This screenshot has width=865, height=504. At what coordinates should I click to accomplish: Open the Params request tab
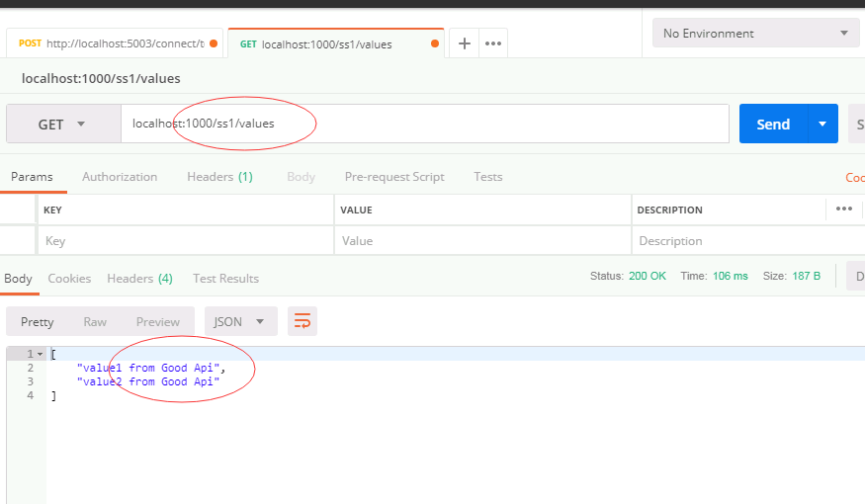pyautogui.click(x=32, y=177)
